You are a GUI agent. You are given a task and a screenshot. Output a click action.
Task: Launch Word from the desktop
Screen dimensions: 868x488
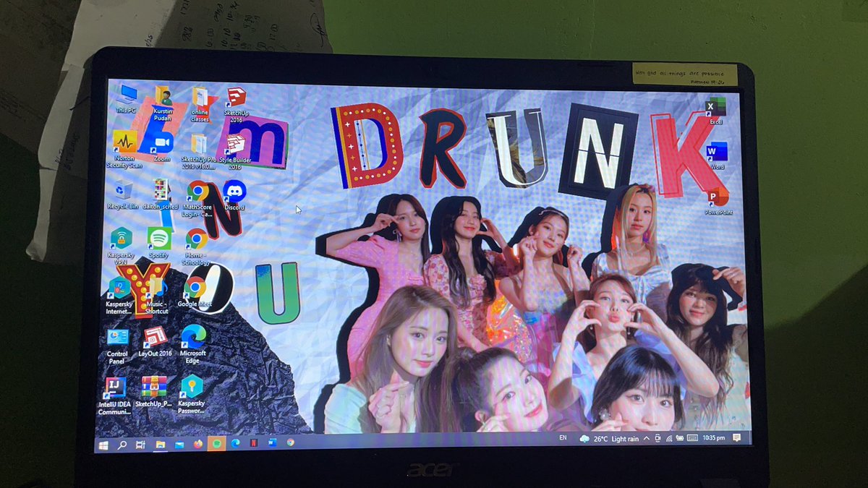(717, 156)
